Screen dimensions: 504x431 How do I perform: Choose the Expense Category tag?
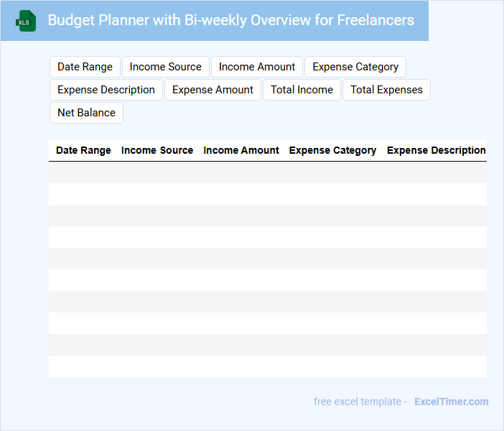[x=355, y=67]
